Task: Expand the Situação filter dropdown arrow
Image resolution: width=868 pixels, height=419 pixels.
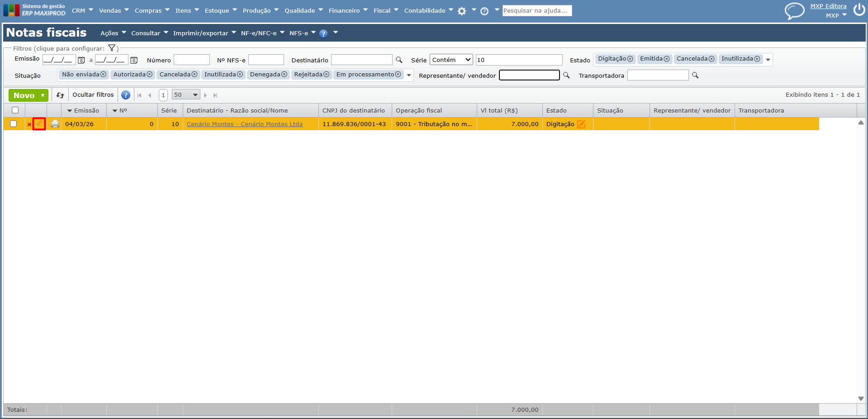Action: 409,75
